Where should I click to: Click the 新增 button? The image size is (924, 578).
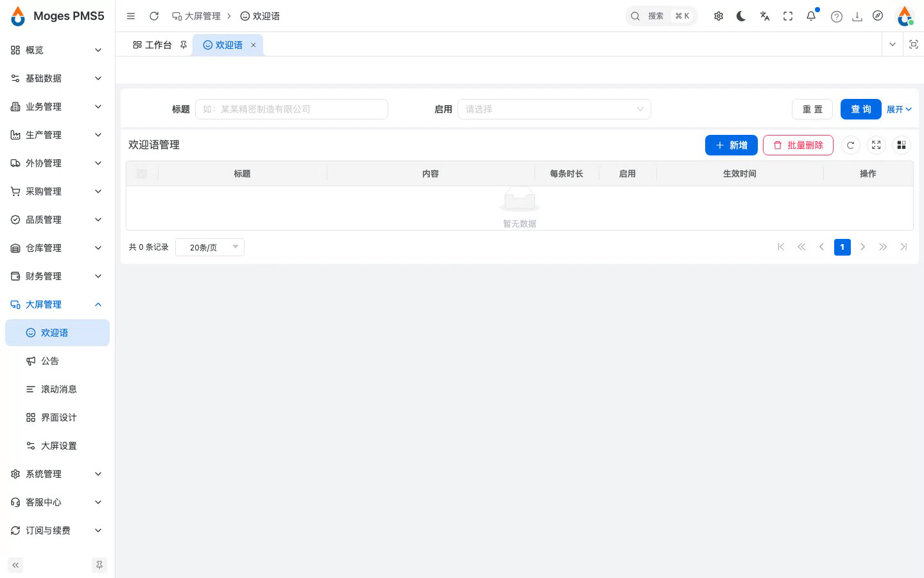pyautogui.click(x=732, y=145)
